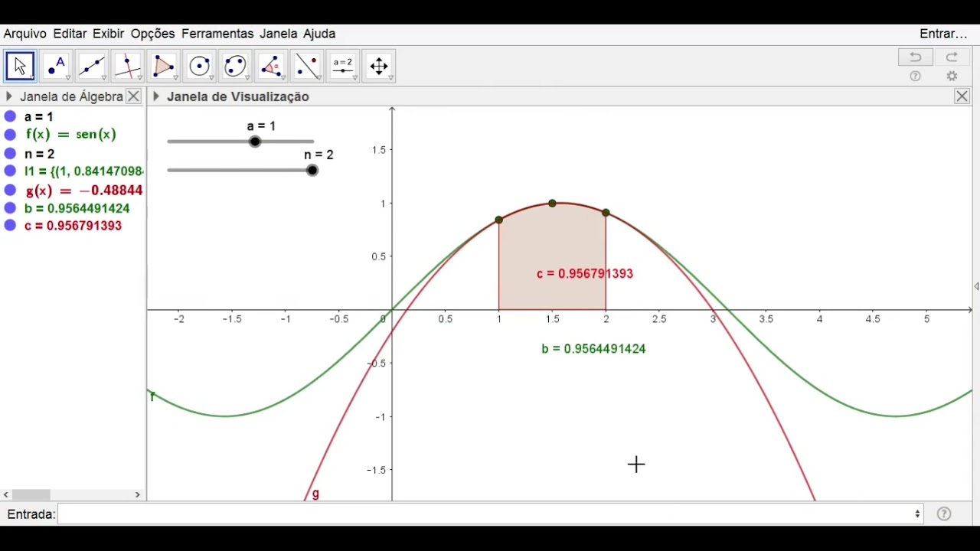Open the Circle tool submenu arrow

pyautogui.click(x=211, y=78)
